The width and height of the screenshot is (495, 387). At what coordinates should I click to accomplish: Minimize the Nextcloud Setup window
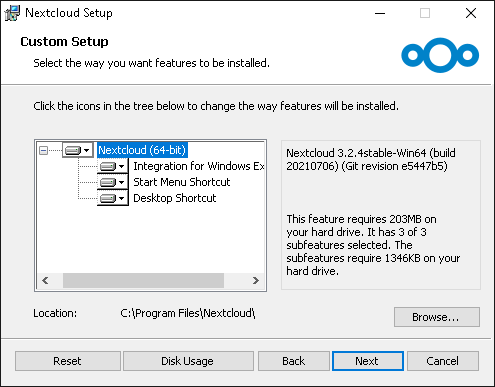click(380, 13)
